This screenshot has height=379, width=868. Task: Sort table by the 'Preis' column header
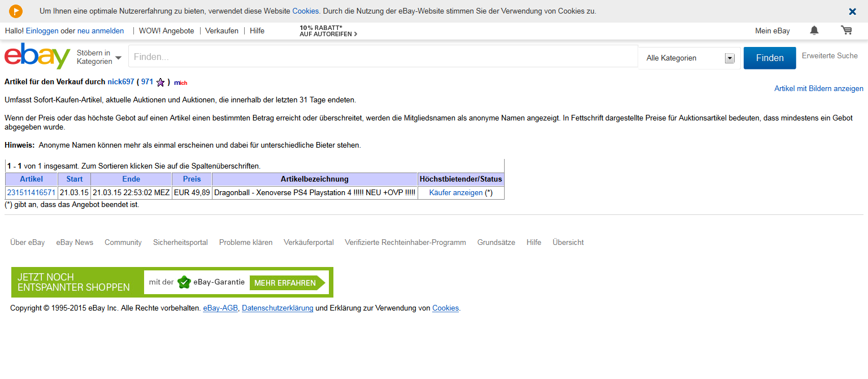click(192, 179)
